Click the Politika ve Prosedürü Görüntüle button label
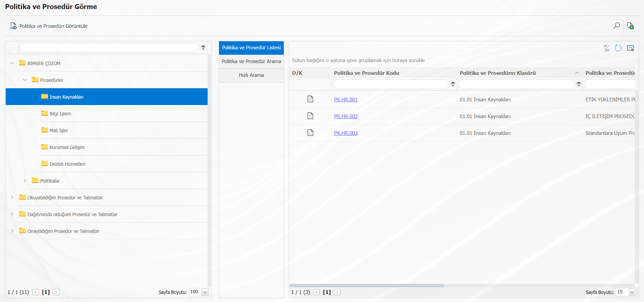The image size is (644, 302). (53, 26)
